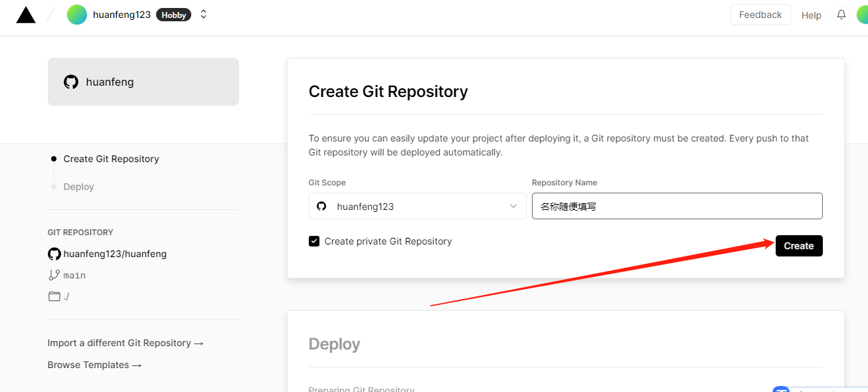
Task: Click the Hobby plan badge
Action: [x=173, y=15]
